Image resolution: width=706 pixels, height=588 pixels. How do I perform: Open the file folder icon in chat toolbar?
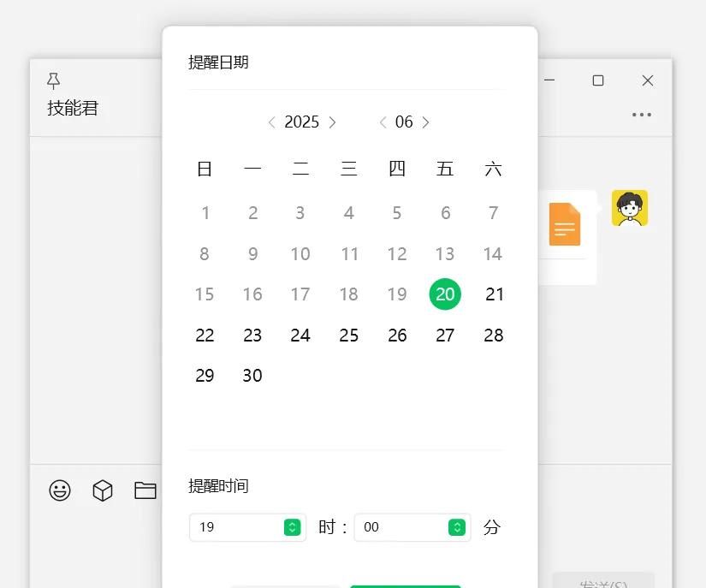pyautogui.click(x=145, y=490)
